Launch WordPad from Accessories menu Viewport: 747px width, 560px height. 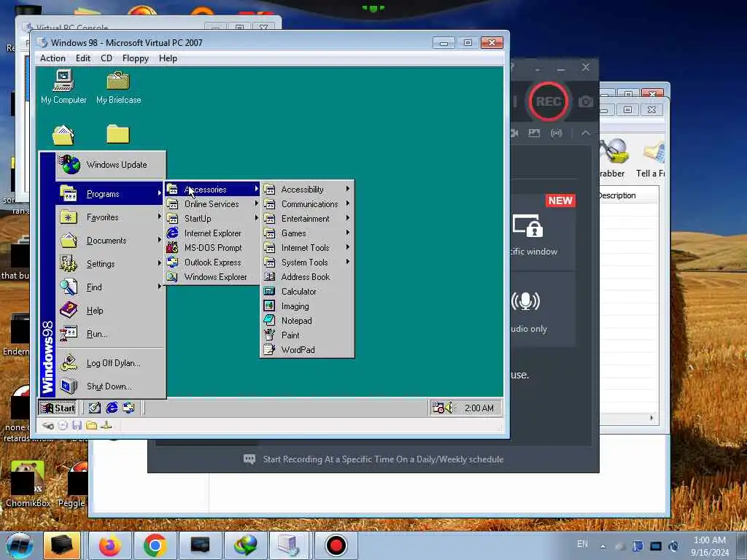click(x=307, y=349)
